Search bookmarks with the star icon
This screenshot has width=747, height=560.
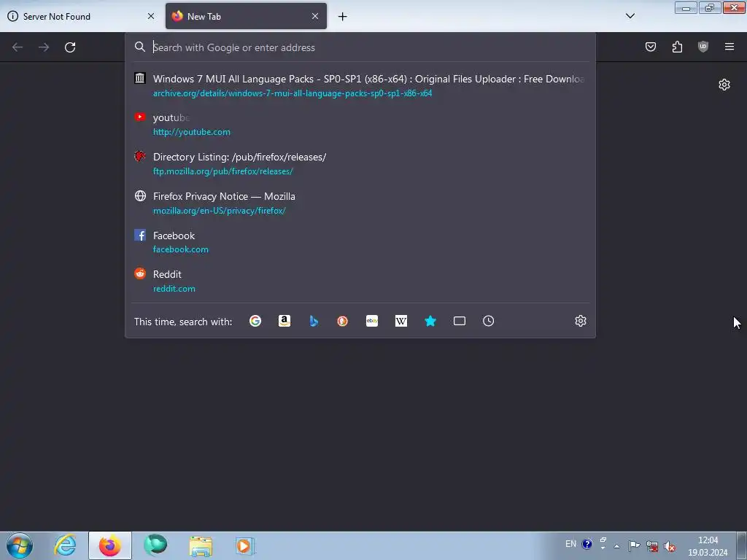coord(430,321)
